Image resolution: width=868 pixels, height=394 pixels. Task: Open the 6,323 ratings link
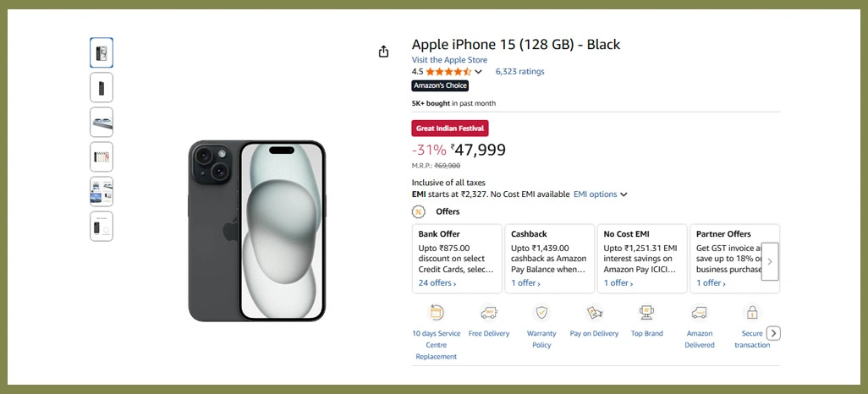coord(519,72)
